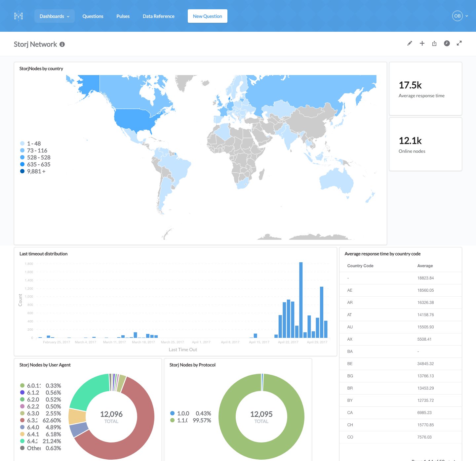Click the Average column header
The height and width of the screenshot is (461, 476).
[x=425, y=266]
